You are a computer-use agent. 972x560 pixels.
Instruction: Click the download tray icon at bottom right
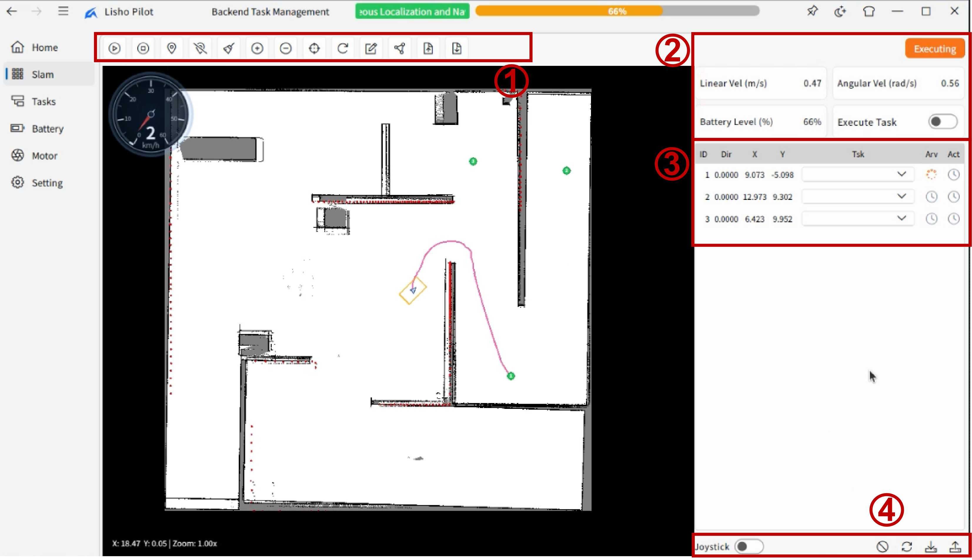pos(931,546)
